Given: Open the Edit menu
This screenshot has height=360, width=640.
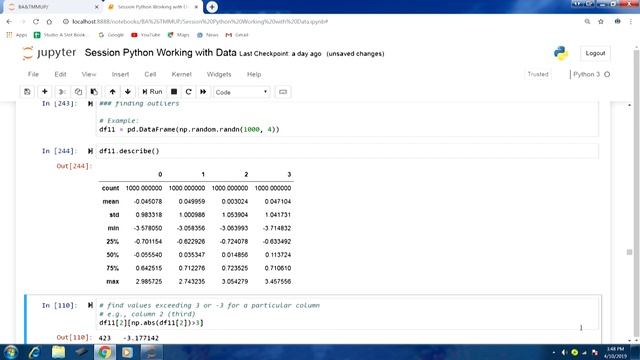Looking at the screenshot, I should (60, 74).
